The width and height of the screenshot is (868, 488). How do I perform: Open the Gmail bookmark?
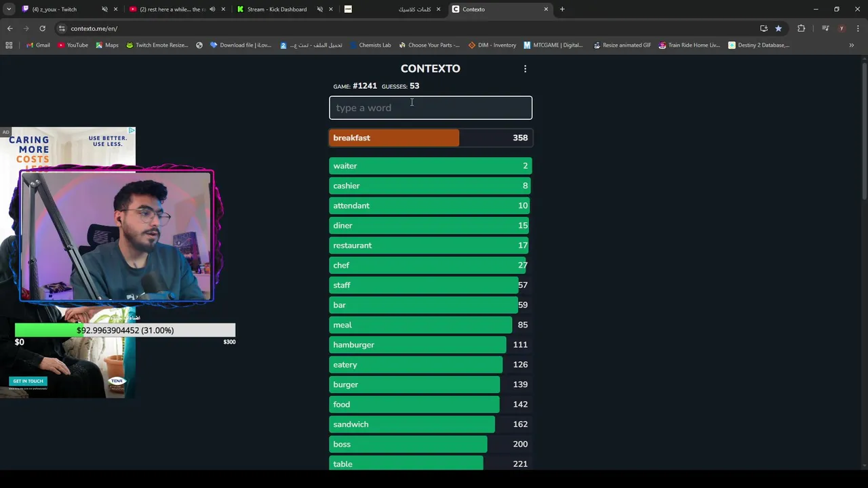pyautogui.click(x=38, y=45)
